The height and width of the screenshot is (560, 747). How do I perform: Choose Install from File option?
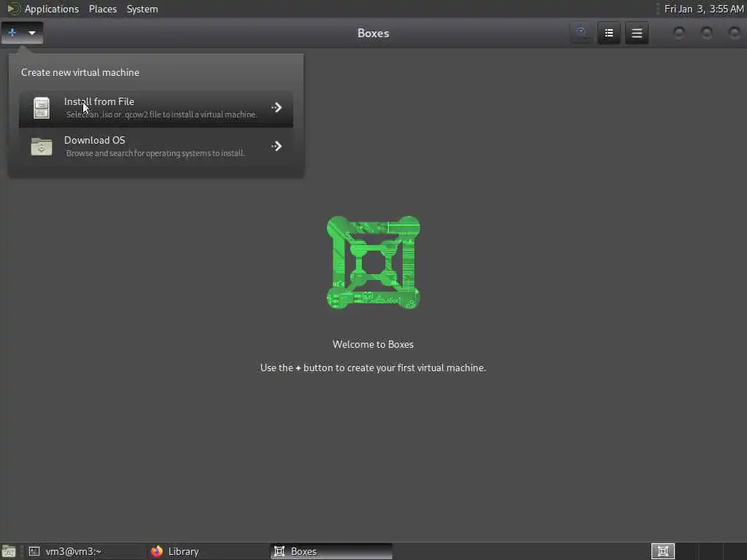coord(156,108)
